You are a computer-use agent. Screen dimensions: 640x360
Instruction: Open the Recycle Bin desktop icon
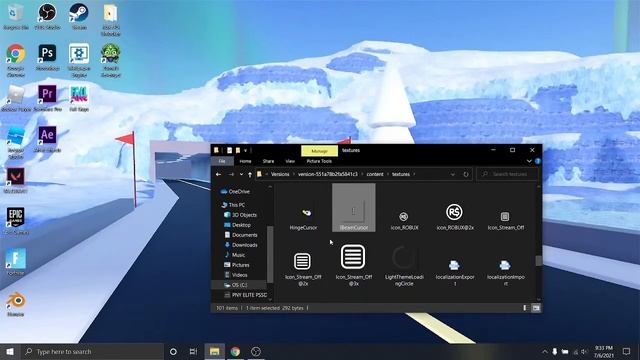coord(16,17)
